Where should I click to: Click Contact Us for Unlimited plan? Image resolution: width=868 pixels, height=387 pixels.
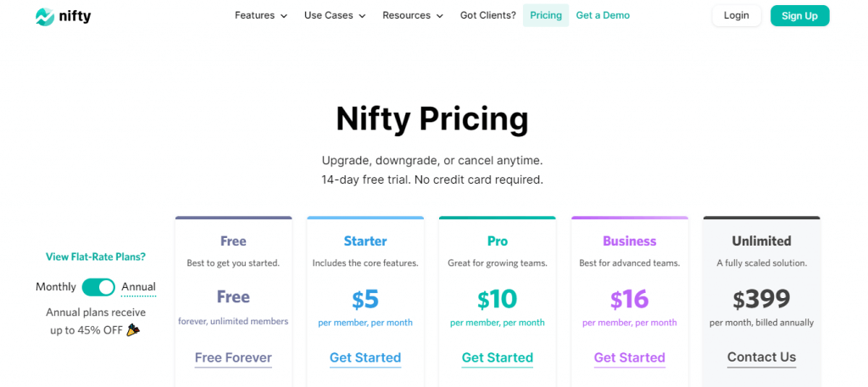(762, 357)
